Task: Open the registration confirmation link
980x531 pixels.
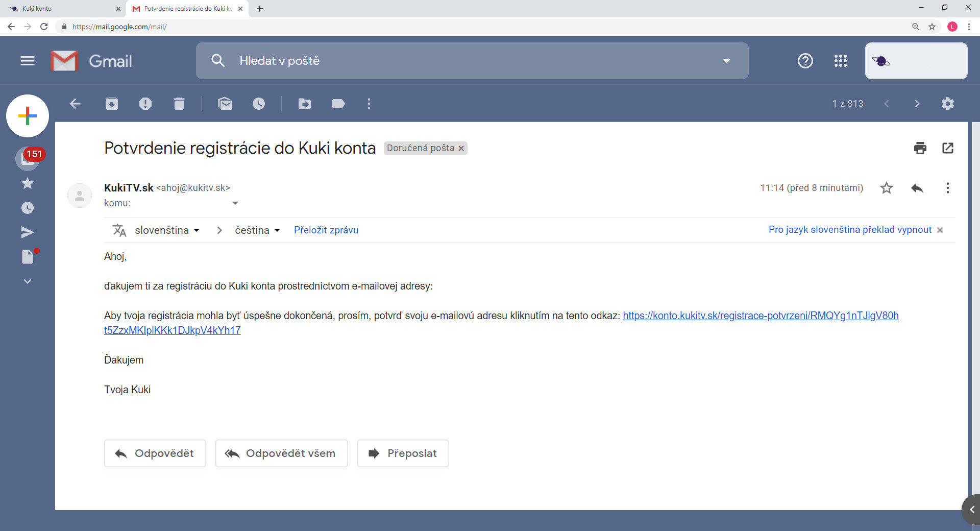Action: tap(761, 316)
